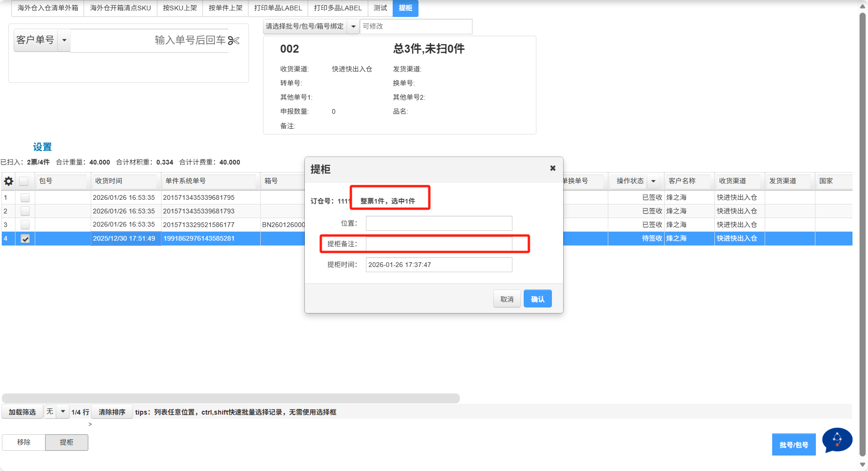Toggle the select-all checkbox in table header
Image resolution: width=868 pixels, height=471 pixels.
pos(24,181)
